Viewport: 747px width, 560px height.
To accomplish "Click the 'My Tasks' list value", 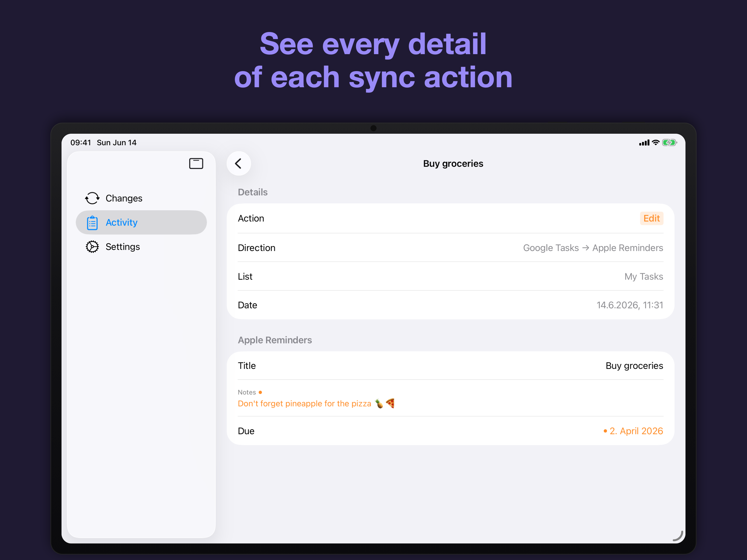I will pyautogui.click(x=644, y=277).
